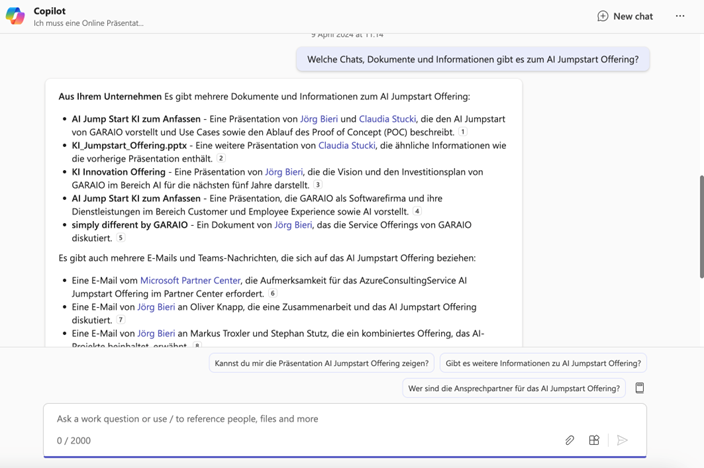The image size is (704, 468).
Task: Open citation reference 1
Action: (x=462, y=132)
